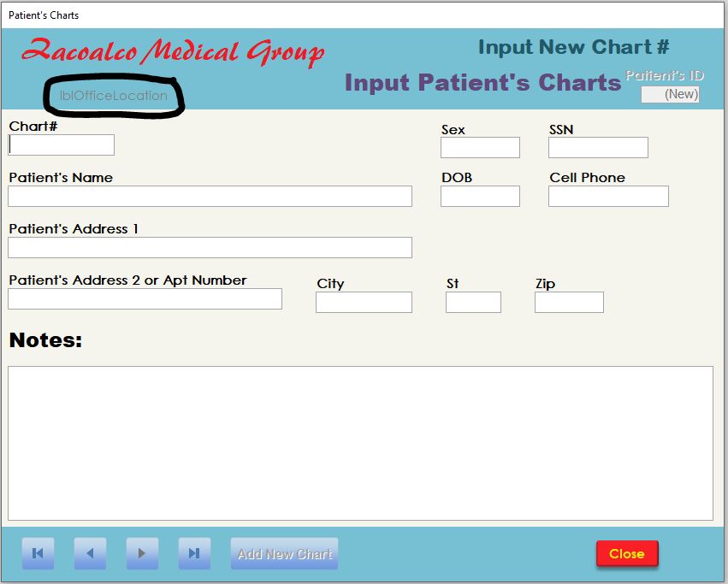
Task: Click the Zacoalco Medical Group logo text
Action: pos(173,52)
